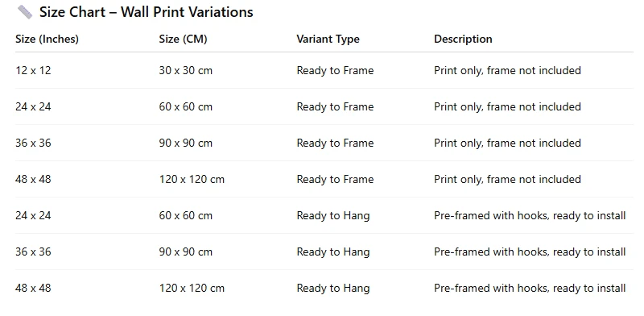
Task: Select the Size (CM) column header
Action: point(184,39)
